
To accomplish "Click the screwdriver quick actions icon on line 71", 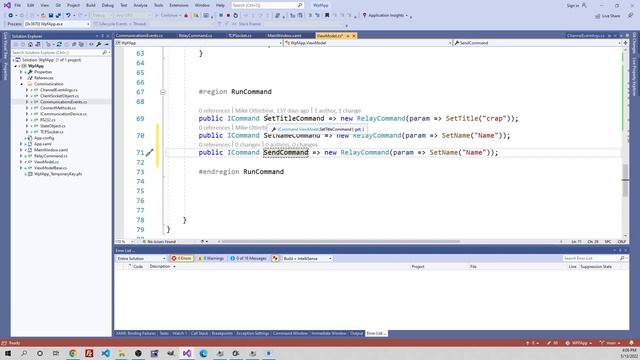I will (149, 153).
